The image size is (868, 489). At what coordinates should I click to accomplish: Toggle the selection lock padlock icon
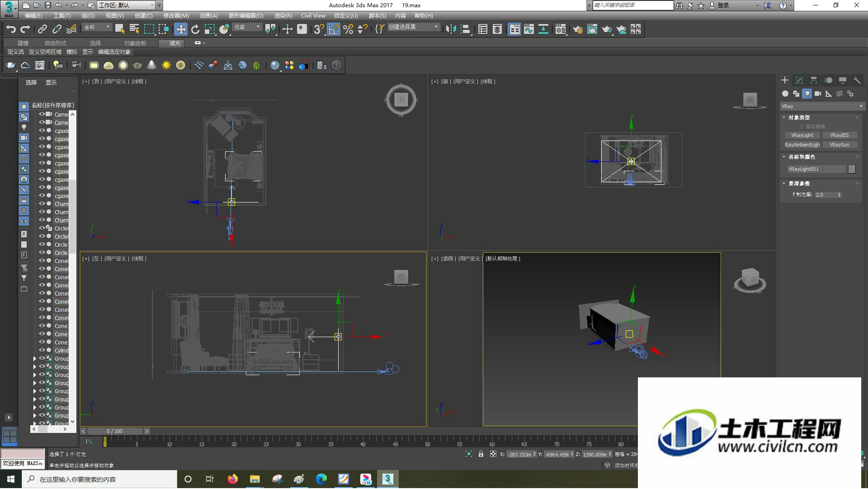481,454
